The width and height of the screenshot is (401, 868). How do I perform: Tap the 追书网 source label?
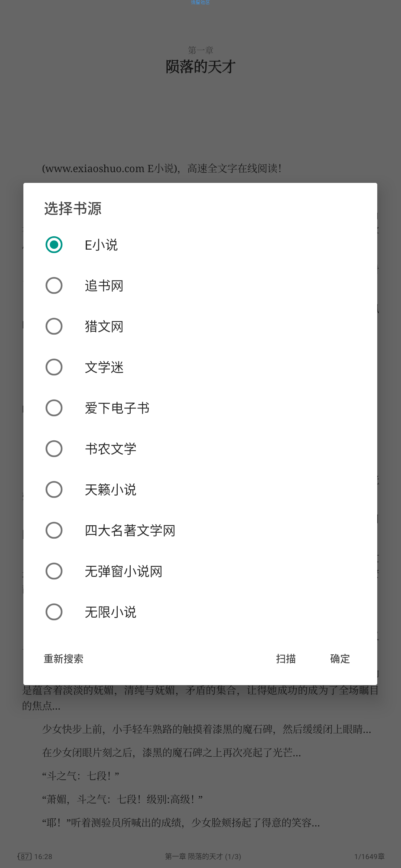104,286
